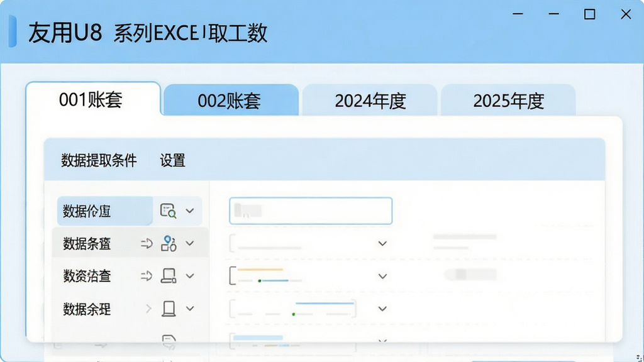The image size is (644, 362).
Task: Click the arrow icon in 数据条查 row
Action: (x=147, y=243)
